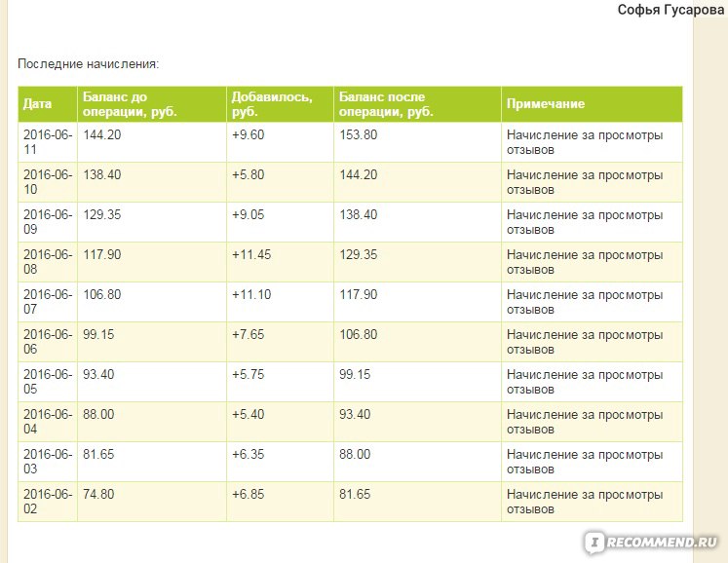Click the +5.40 added amount cell
The height and width of the screenshot is (563, 728).
click(280, 422)
